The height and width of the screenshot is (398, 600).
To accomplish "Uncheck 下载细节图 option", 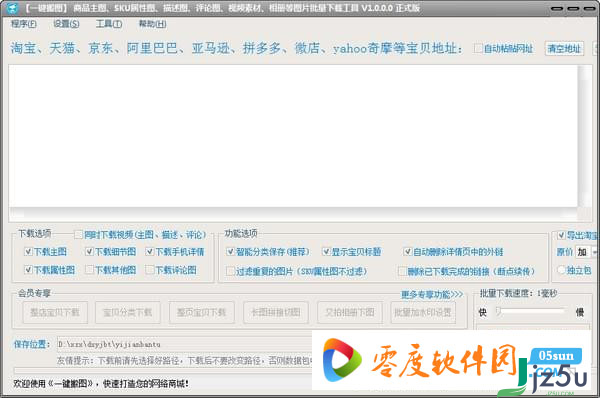I will (x=89, y=251).
